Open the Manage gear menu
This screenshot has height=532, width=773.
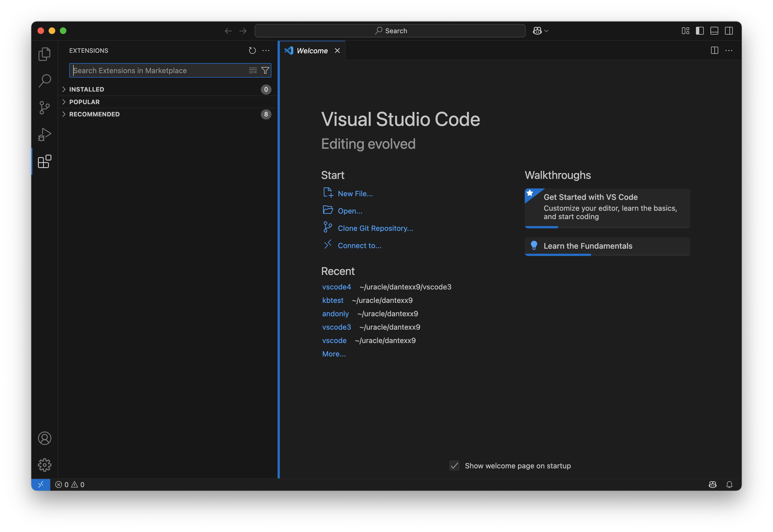coord(44,465)
